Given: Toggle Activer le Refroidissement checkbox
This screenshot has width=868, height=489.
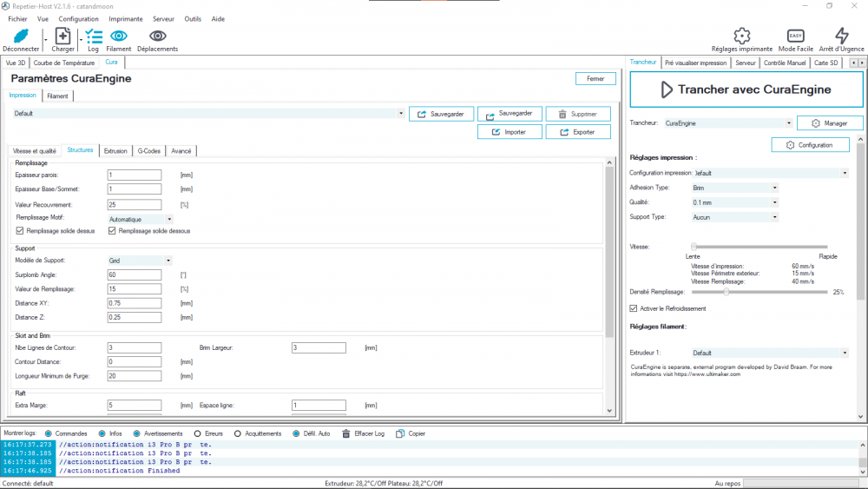Looking at the screenshot, I should tap(634, 308).
